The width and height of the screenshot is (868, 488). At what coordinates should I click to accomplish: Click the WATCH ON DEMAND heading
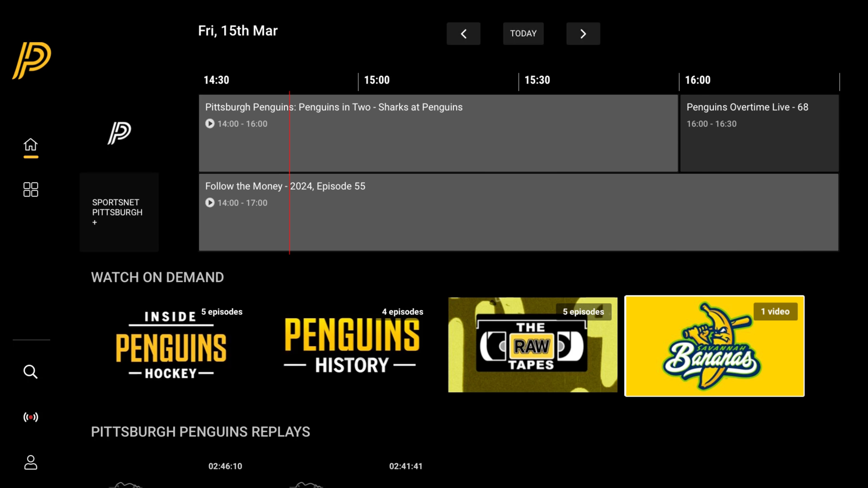[157, 277]
